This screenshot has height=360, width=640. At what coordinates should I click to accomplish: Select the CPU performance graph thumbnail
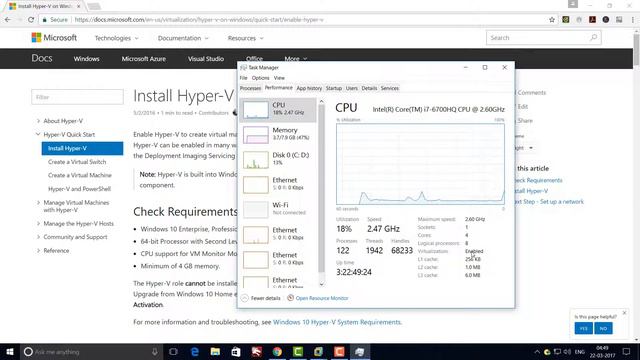click(256, 110)
